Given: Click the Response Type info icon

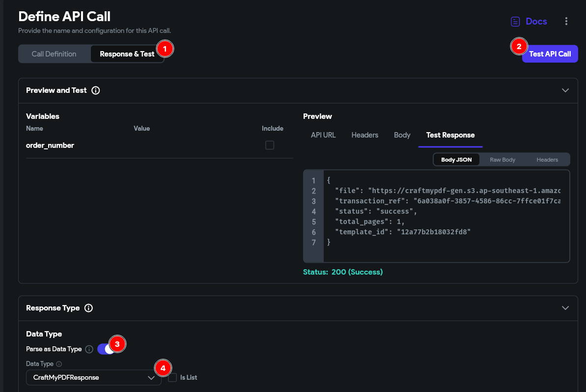Looking at the screenshot, I should pos(88,308).
